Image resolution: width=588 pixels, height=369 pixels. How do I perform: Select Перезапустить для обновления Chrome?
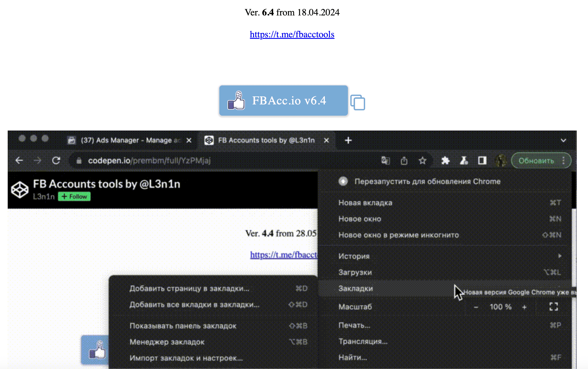click(445, 181)
